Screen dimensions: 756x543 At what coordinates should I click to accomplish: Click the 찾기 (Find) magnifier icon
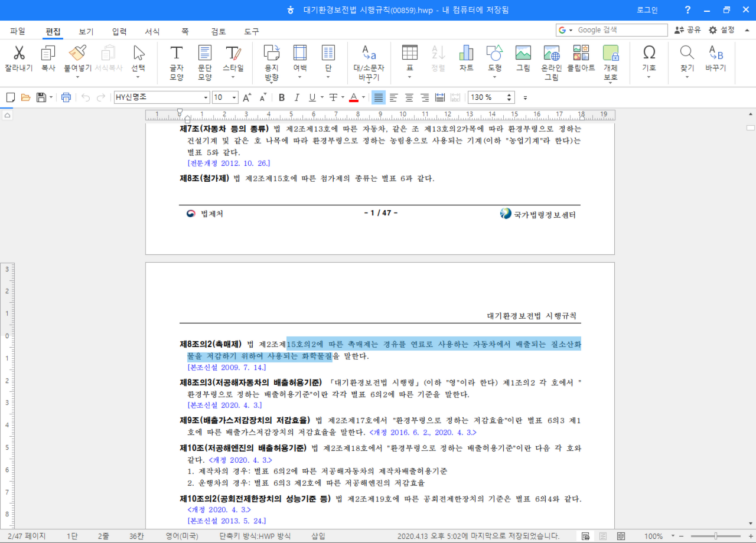(687, 53)
